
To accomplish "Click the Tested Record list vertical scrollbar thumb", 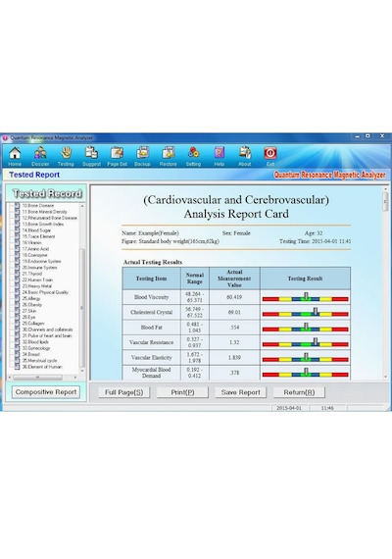I will [82, 308].
